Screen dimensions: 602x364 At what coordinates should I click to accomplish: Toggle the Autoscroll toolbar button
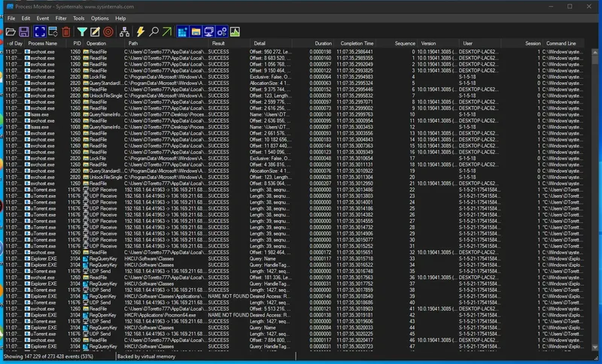tap(53, 32)
